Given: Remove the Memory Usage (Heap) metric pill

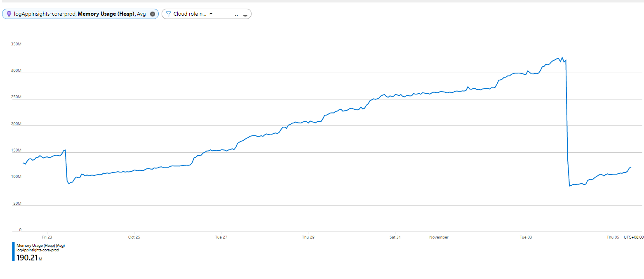Looking at the screenshot, I should (152, 14).
